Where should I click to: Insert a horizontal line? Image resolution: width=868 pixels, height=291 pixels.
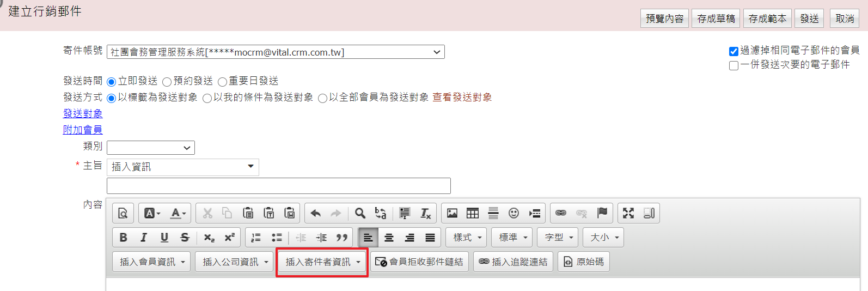[493, 213]
